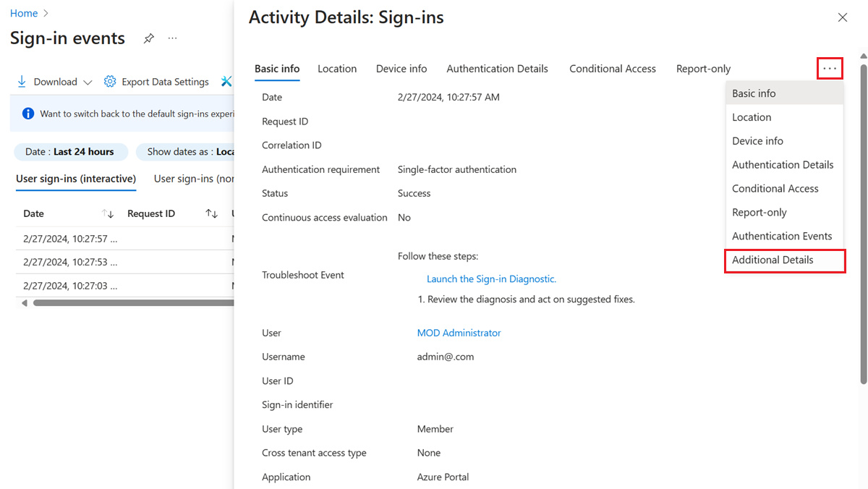Image resolution: width=868 pixels, height=489 pixels.
Task: Click the admin@.com username value
Action: point(446,357)
